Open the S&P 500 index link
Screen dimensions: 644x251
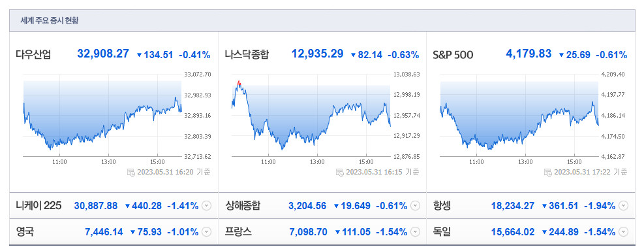pyautogui.click(x=453, y=54)
